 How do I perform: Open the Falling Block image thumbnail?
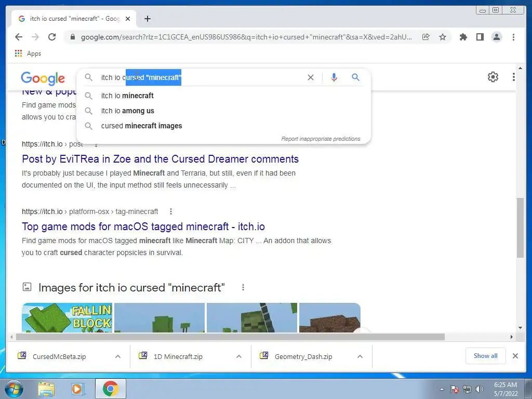tap(67, 317)
